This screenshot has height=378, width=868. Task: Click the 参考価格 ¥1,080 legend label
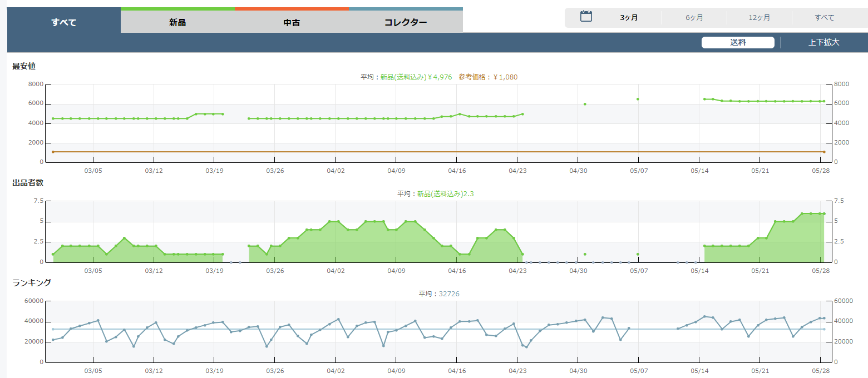tap(488, 77)
